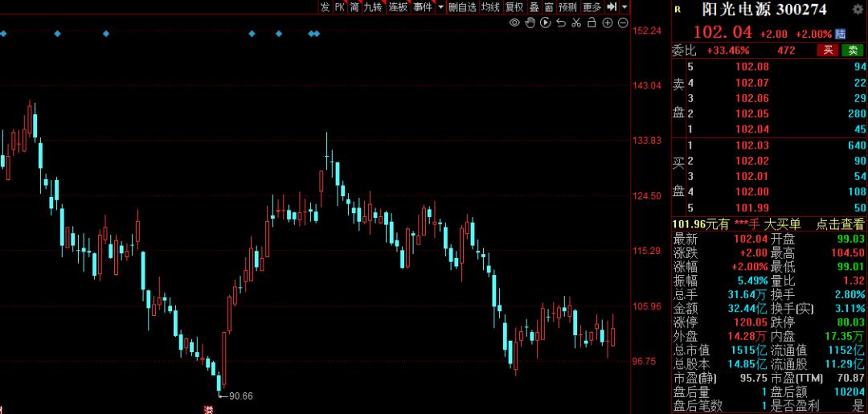868x414 pixels.
Task: Select the hand pan tool
Action: pos(530,23)
